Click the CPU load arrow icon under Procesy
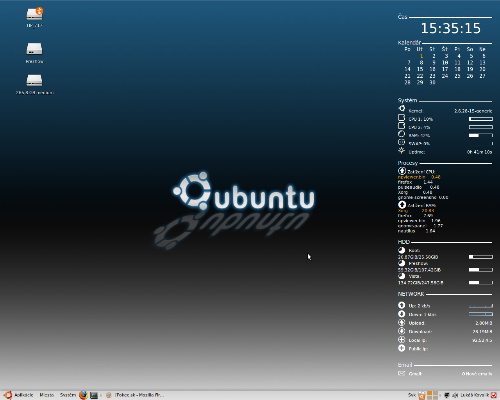The width and height of the screenshot is (500, 400). 402,171
